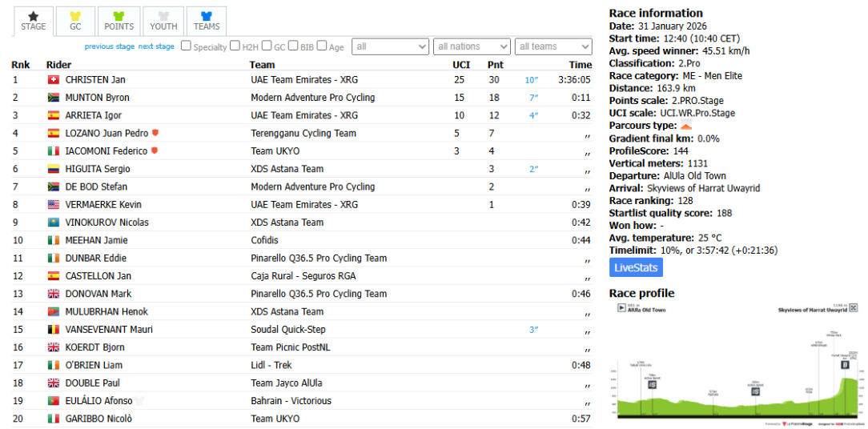Screen dimensions: 868x429
Task: Click the white jersey icon after EULÁLIO Afonso
Action: click(140, 401)
